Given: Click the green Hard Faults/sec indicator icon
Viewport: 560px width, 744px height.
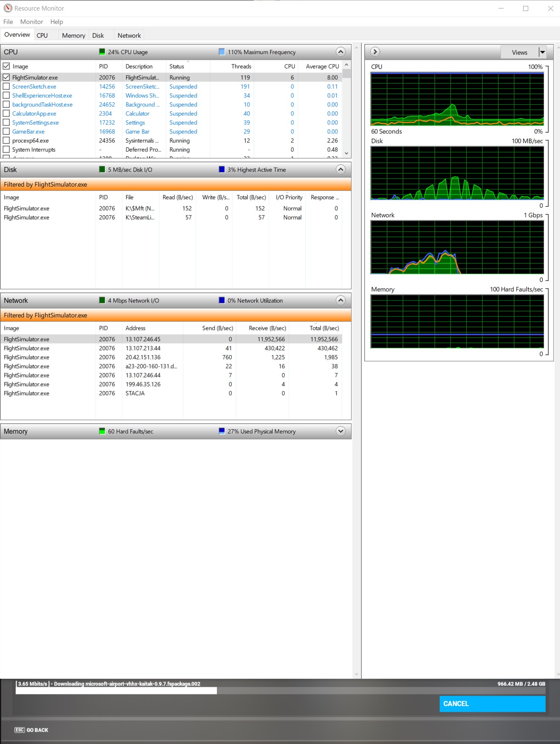Looking at the screenshot, I should coord(102,431).
